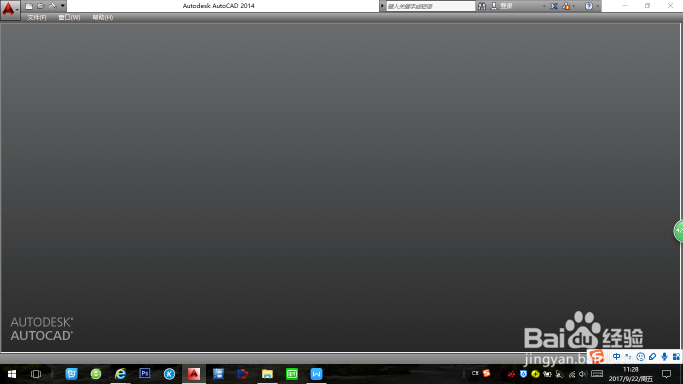Click the keyword search input field

430,6
